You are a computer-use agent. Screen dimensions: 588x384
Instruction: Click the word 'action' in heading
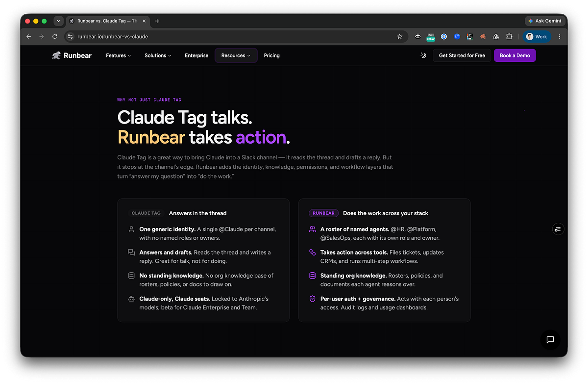click(x=261, y=137)
